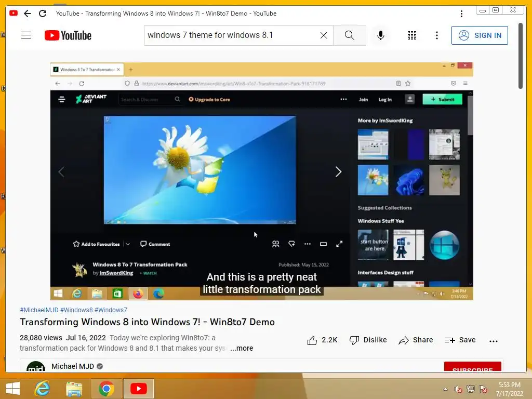Open the YouTube hamburger guide menu
The width and height of the screenshot is (532, 399).
coord(26,35)
